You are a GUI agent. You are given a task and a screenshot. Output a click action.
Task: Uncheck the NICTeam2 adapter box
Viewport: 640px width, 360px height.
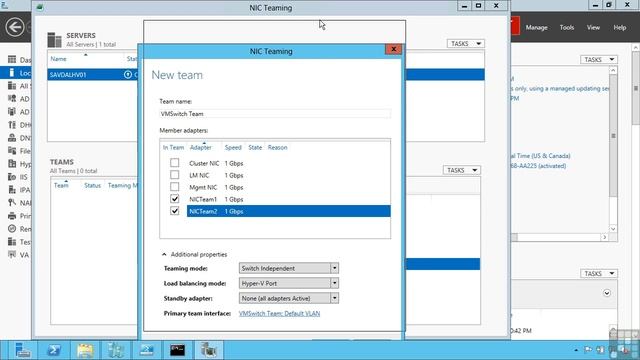175,211
